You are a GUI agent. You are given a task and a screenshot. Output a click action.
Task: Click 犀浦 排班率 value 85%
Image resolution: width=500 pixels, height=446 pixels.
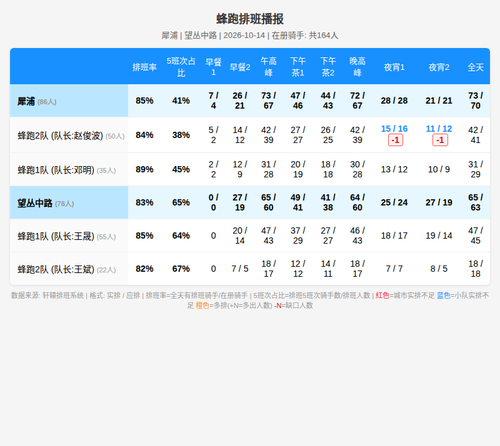[x=144, y=101]
